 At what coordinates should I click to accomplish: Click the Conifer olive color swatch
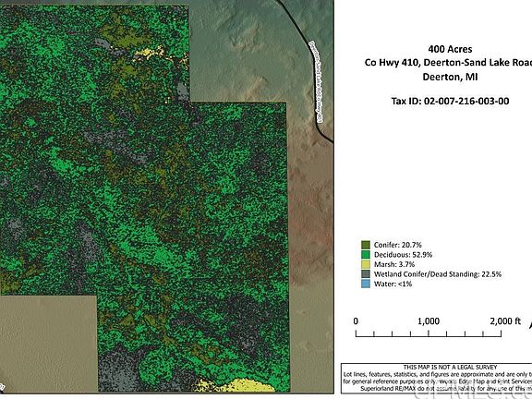[x=366, y=245]
